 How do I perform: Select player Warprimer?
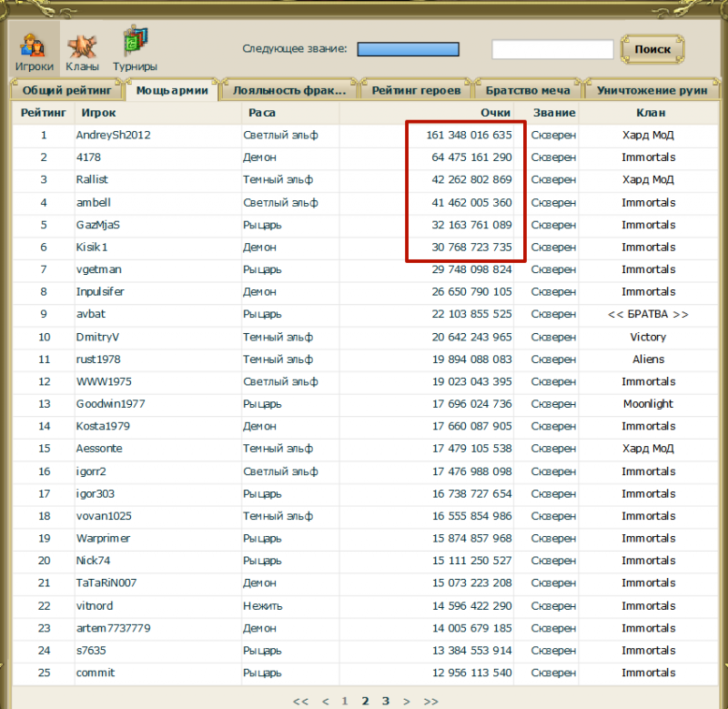point(103,539)
